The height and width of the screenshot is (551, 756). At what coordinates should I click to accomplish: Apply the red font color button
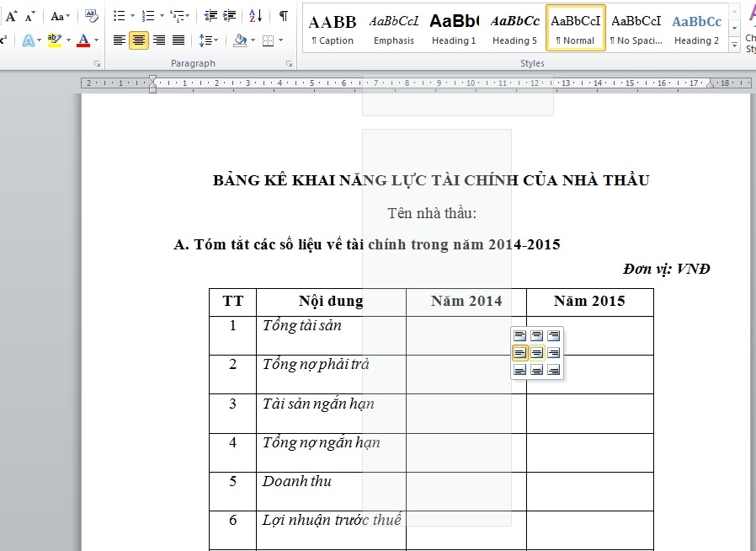[83, 40]
